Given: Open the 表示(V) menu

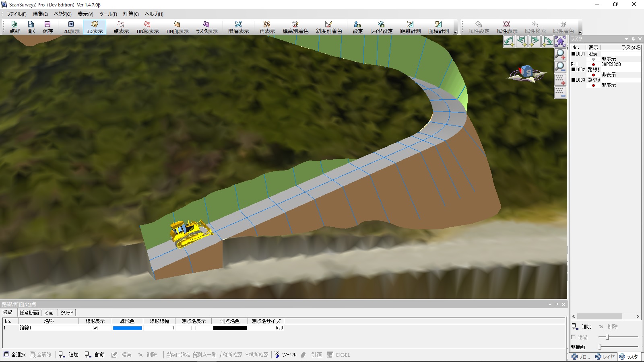Looking at the screenshot, I should [85, 14].
